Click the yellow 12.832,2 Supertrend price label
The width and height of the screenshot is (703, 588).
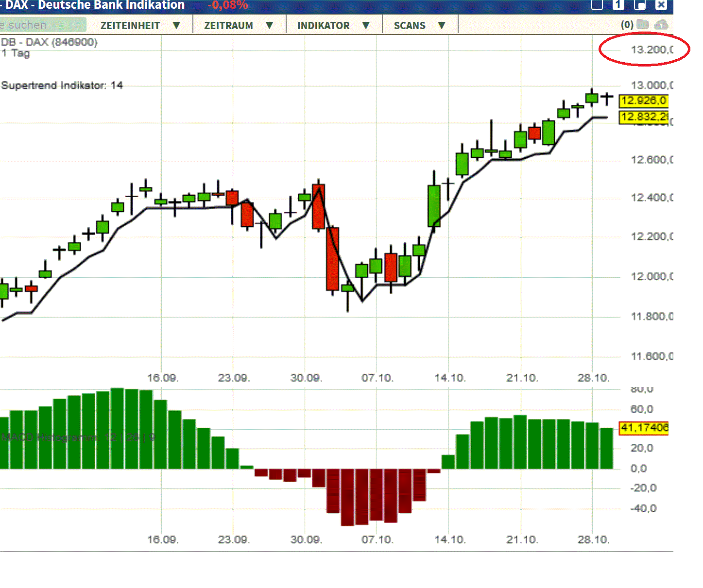643,118
